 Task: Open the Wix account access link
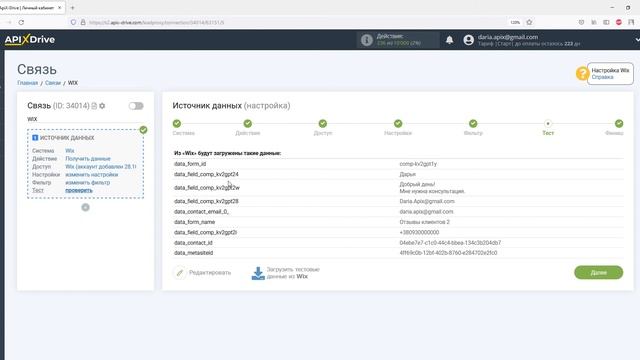(x=101, y=167)
